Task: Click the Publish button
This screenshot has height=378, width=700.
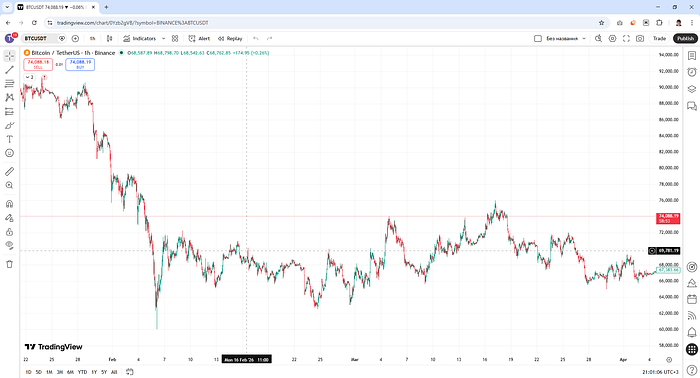Action: [685, 38]
